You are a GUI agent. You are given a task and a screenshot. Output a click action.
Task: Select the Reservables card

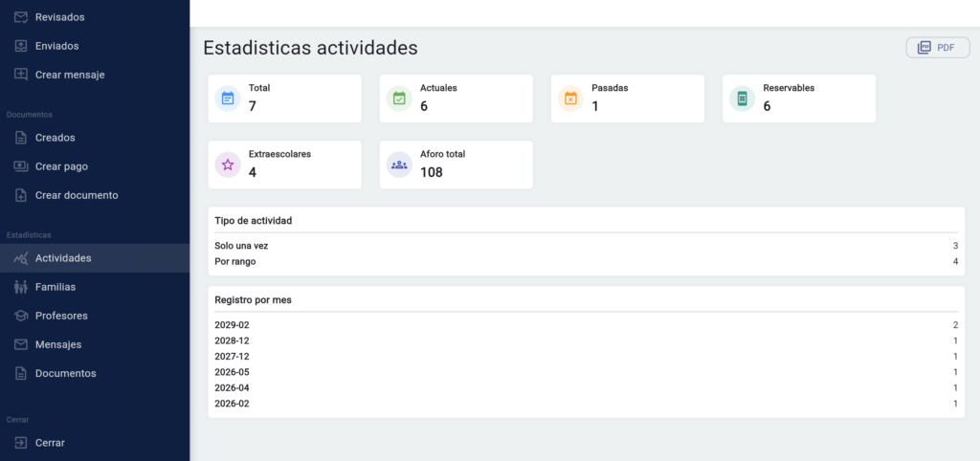coord(799,99)
